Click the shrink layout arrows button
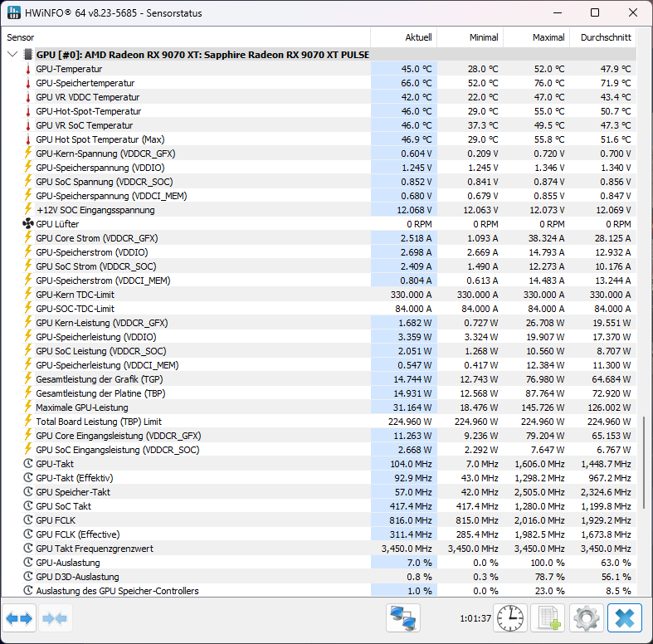 pyautogui.click(x=55, y=618)
